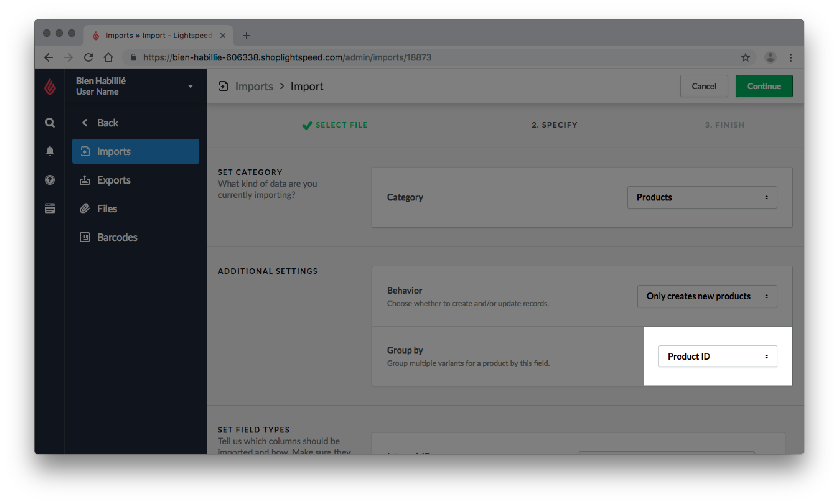Open the search icon in left rail

pos(50,123)
